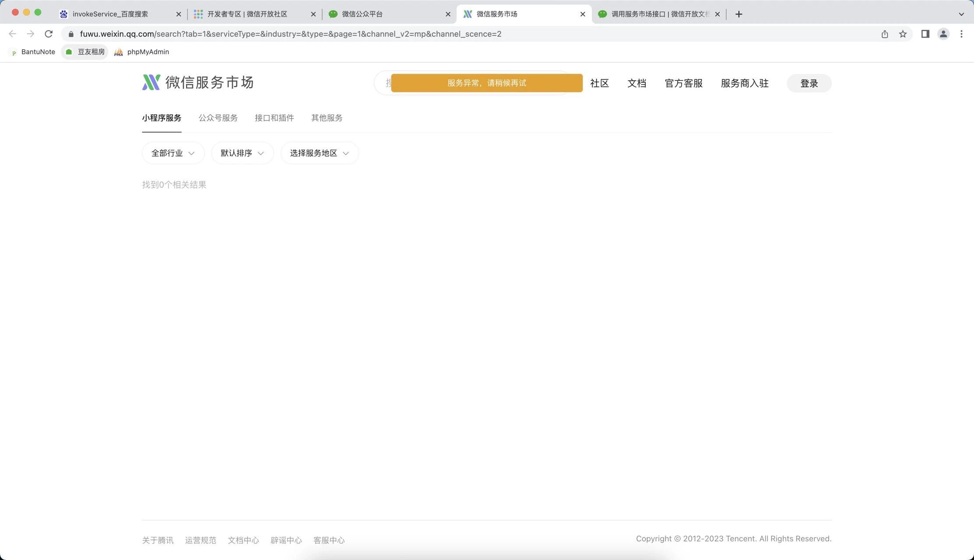Click the share page icon in address bar
Viewport: 974px width, 560px height.
[885, 34]
